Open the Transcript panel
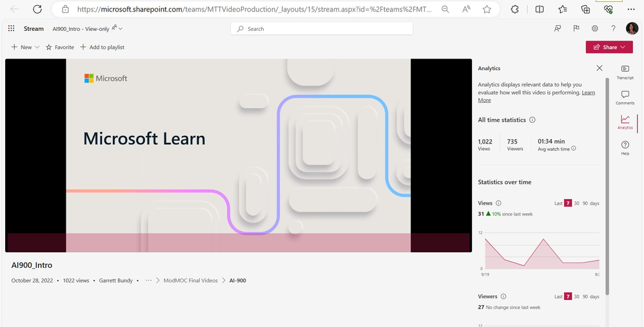 [625, 72]
